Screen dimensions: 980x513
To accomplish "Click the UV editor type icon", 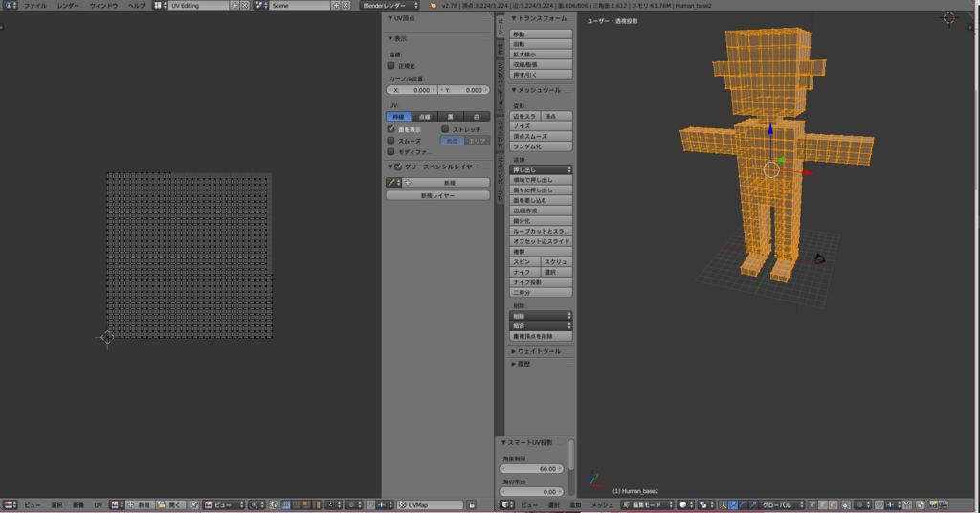I will click(x=9, y=505).
